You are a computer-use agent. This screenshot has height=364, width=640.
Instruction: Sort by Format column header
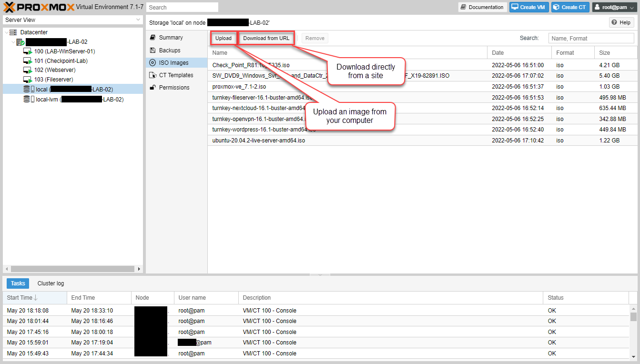(573, 52)
